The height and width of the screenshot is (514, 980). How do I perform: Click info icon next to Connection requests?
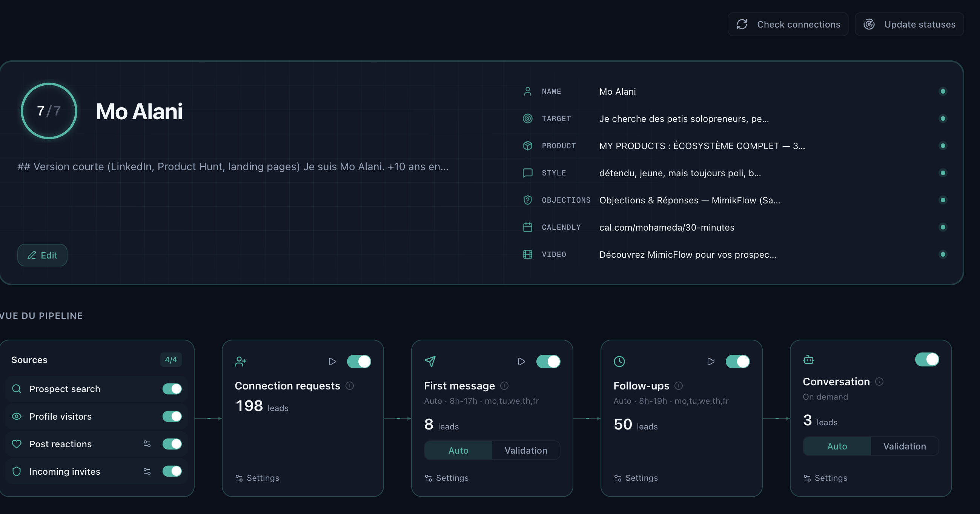[x=350, y=386]
